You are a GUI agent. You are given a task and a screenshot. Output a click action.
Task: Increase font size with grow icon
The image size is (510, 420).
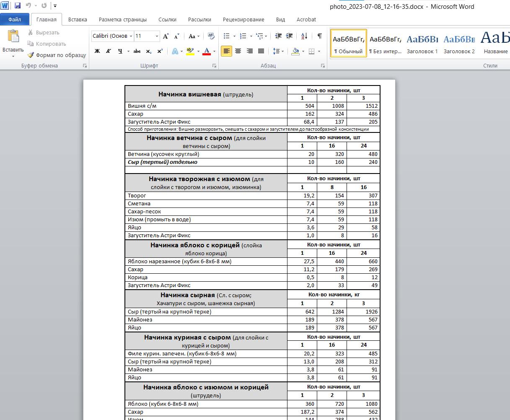click(166, 36)
